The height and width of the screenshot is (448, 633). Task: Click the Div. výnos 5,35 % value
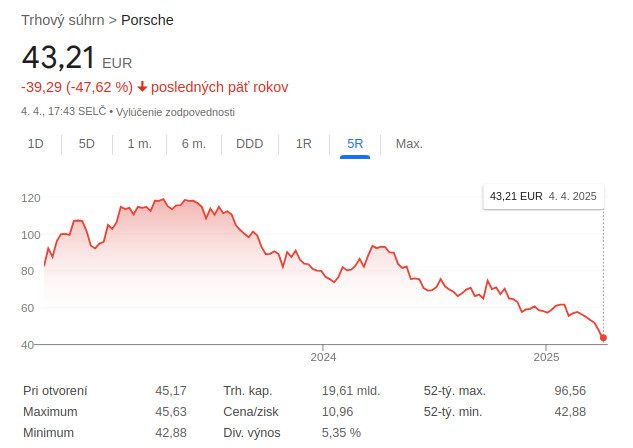pos(341,433)
